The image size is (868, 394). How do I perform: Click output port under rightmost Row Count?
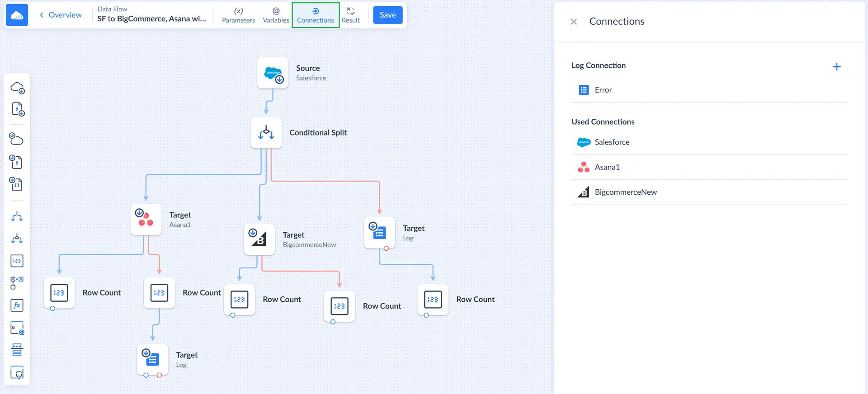[426, 315]
